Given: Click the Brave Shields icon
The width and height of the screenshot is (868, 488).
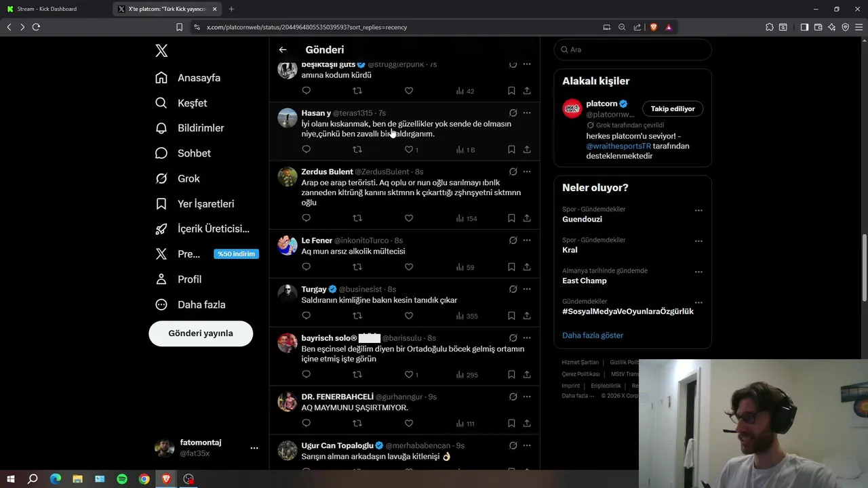Looking at the screenshot, I should pyautogui.click(x=654, y=27).
